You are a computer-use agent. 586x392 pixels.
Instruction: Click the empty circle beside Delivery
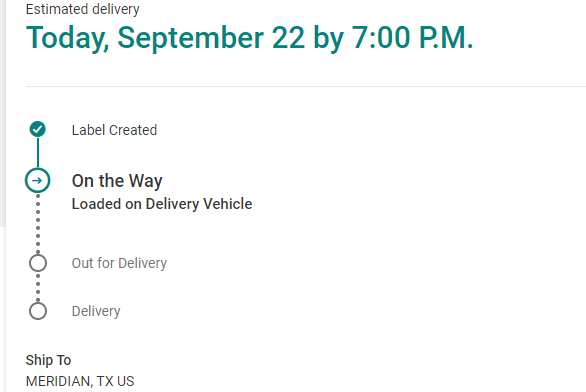click(38, 311)
